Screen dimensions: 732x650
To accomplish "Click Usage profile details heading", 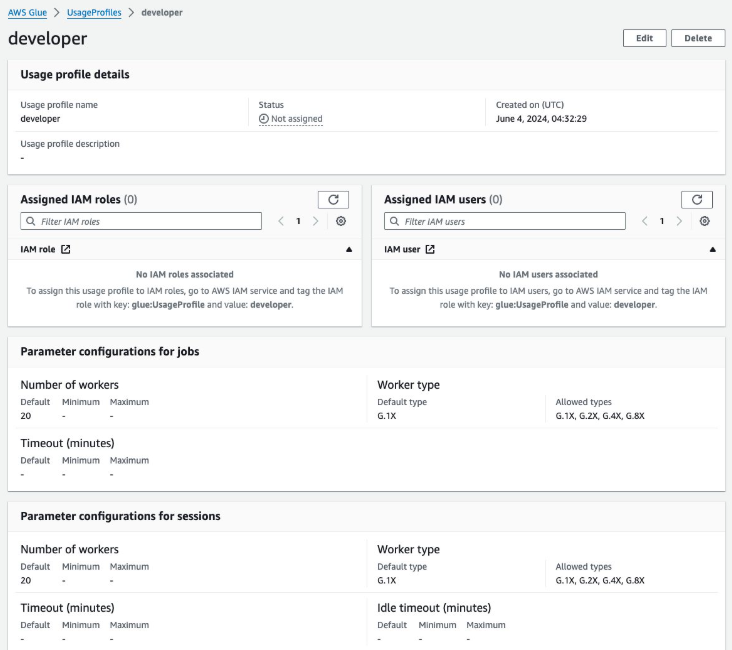I will 75,75.
